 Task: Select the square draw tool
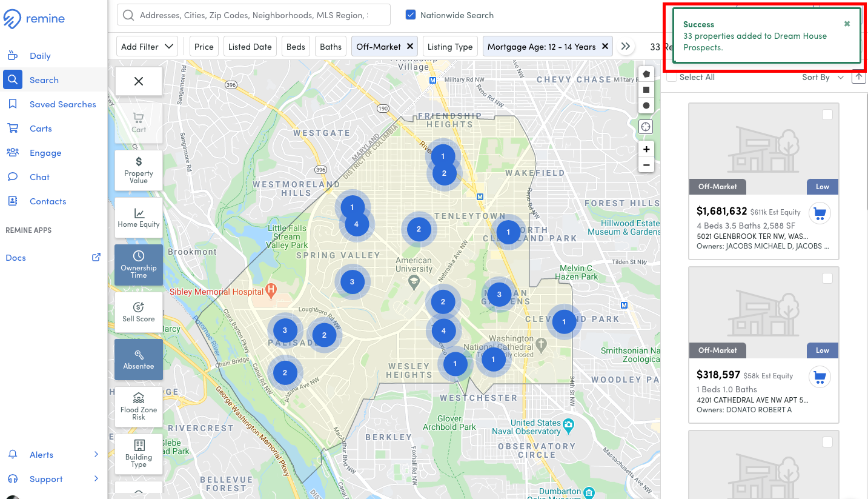[x=646, y=90]
